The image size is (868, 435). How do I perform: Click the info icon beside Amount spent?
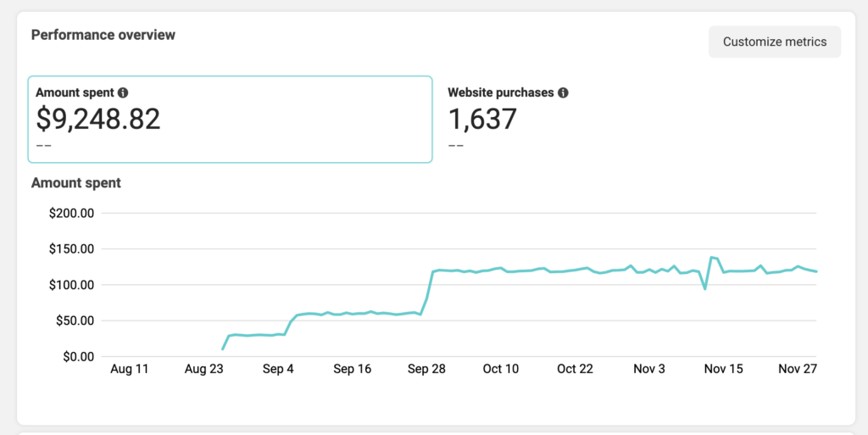[123, 92]
